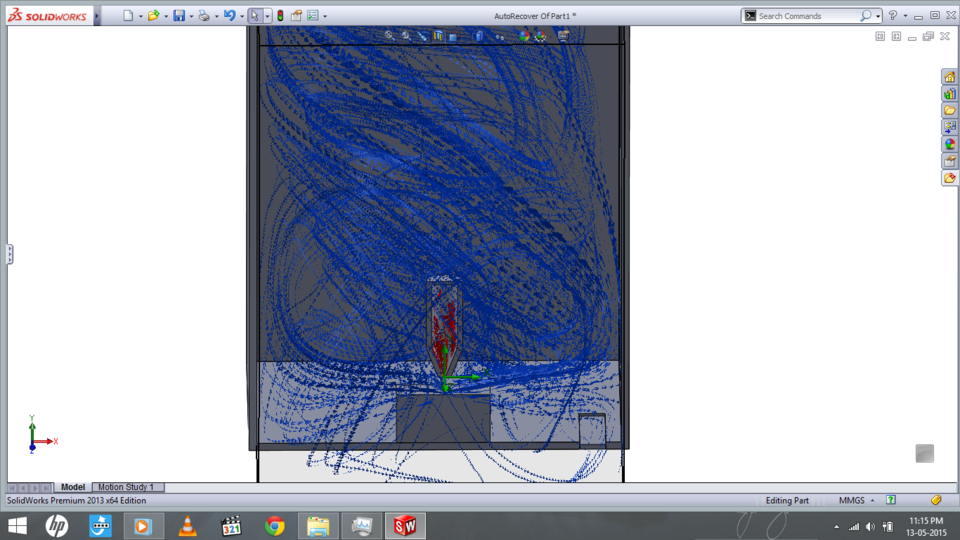Expand the SolidWorks logo menu arrow
The width and height of the screenshot is (960, 540).
click(96, 16)
